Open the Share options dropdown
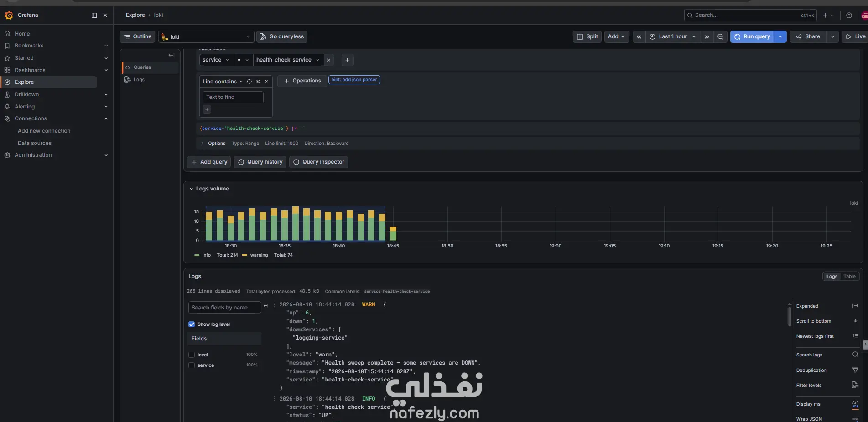868x422 pixels. pyautogui.click(x=832, y=37)
